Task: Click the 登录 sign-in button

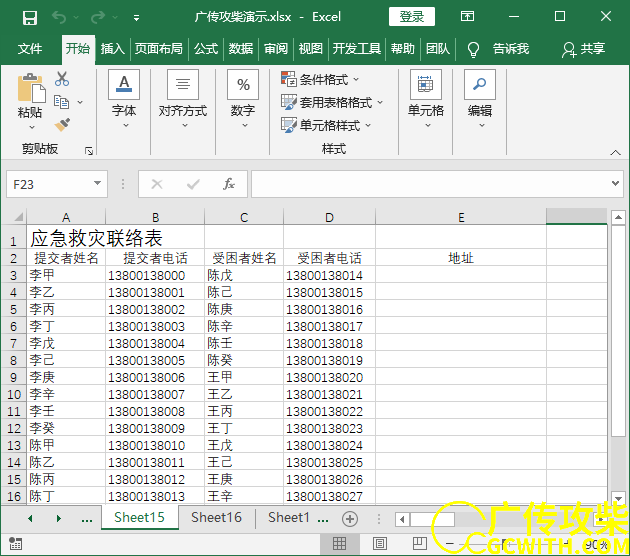Action: (412, 16)
